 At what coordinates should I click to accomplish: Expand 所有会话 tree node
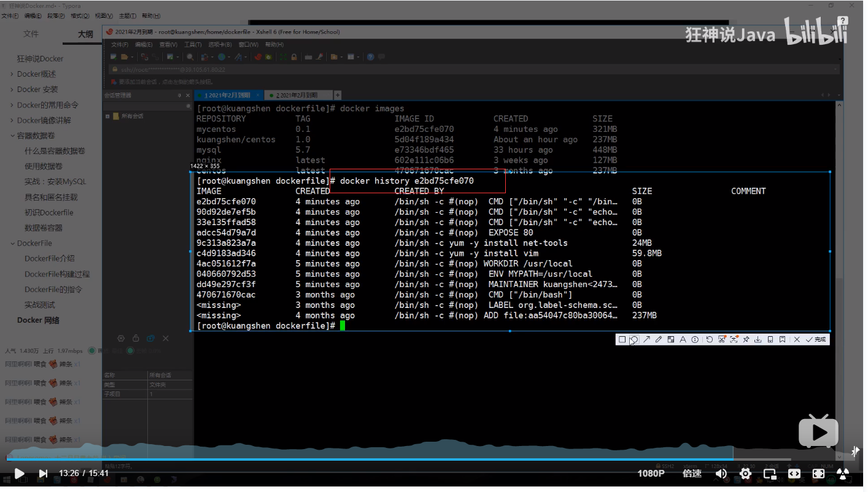107,116
